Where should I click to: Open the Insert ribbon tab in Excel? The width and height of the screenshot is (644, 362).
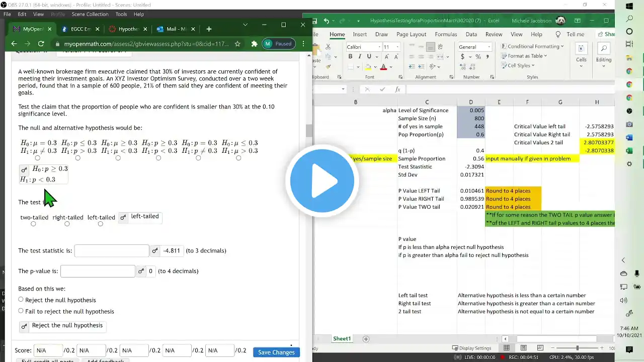pyautogui.click(x=360, y=35)
